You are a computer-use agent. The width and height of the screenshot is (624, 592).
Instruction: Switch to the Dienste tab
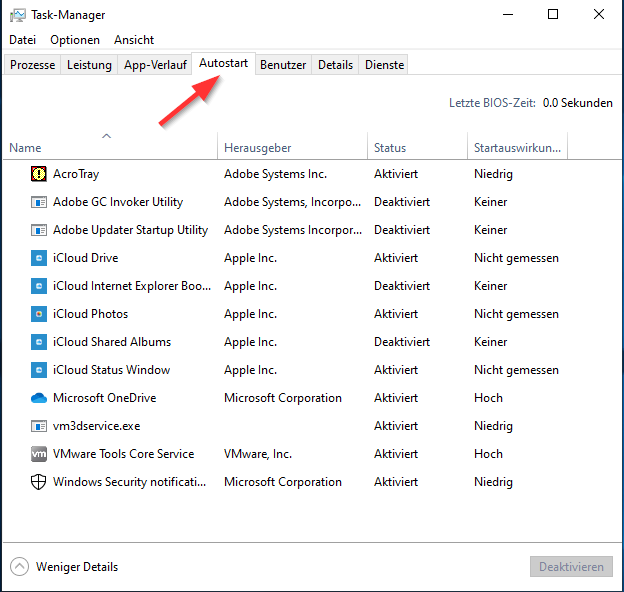[x=385, y=65]
